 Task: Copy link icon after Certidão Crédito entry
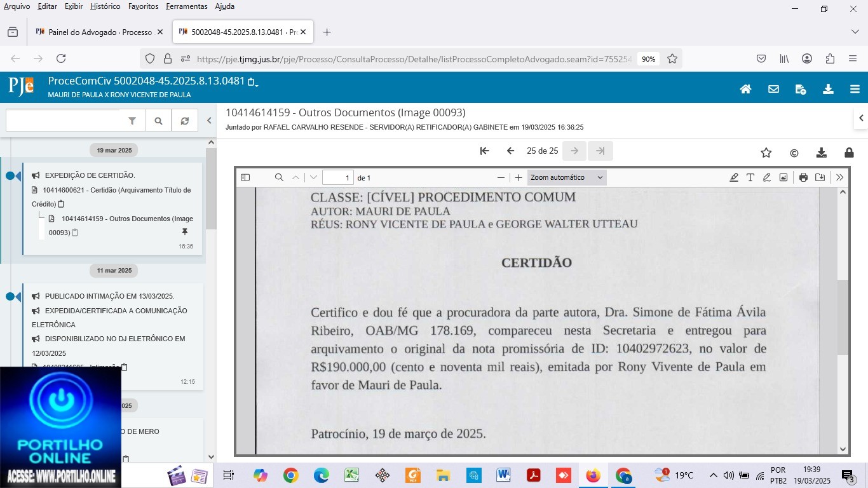click(x=61, y=205)
